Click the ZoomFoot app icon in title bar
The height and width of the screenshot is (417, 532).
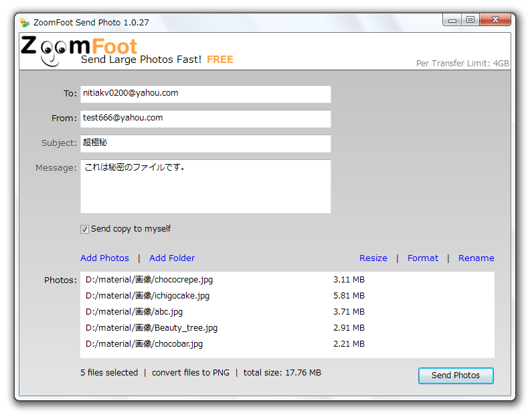(25, 22)
